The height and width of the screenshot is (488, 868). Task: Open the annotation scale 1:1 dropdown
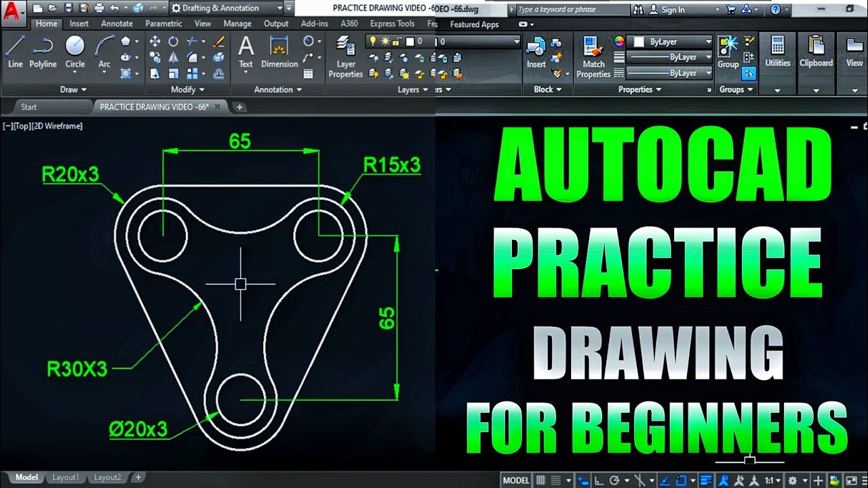[772, 481]
